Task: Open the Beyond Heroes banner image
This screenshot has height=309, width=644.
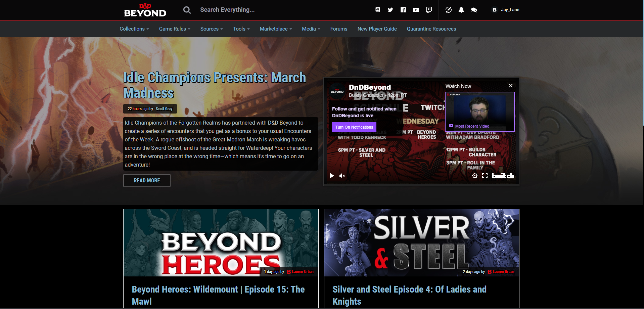Action: coord(221,243)
